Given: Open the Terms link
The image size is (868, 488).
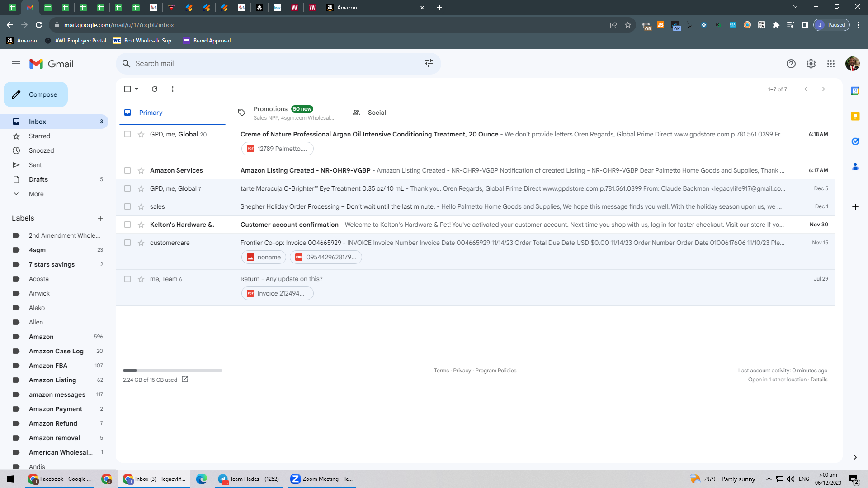Looking at the screenshot, I should (x=441, y=371).
